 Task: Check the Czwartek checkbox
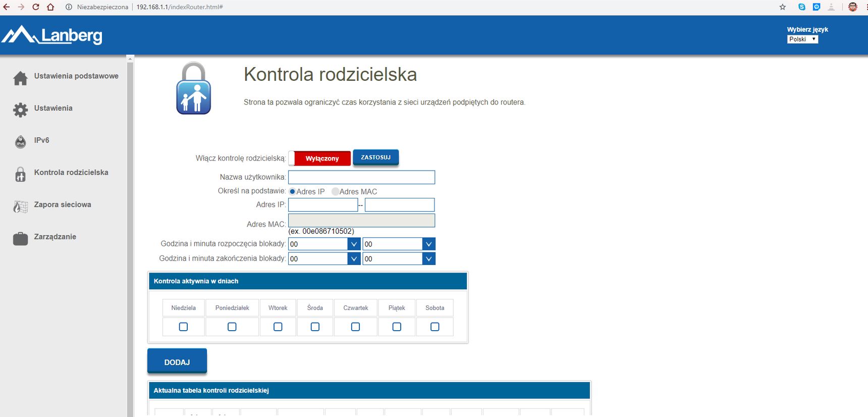(355, 327)
